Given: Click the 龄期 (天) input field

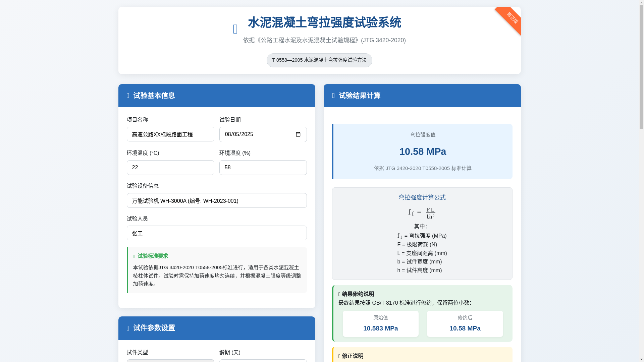Looking at the screenshot, I should (x=263, y=361).
